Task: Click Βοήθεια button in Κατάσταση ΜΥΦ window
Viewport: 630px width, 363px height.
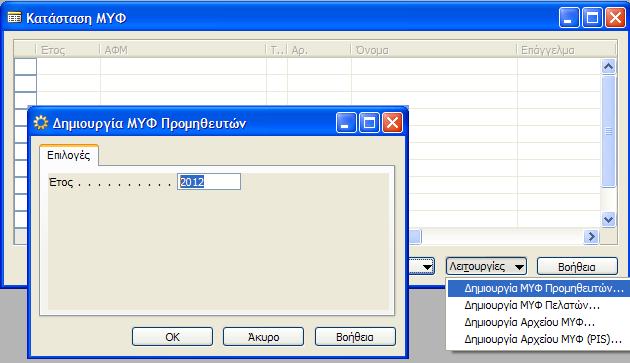Action: click(x=577, y=266)
